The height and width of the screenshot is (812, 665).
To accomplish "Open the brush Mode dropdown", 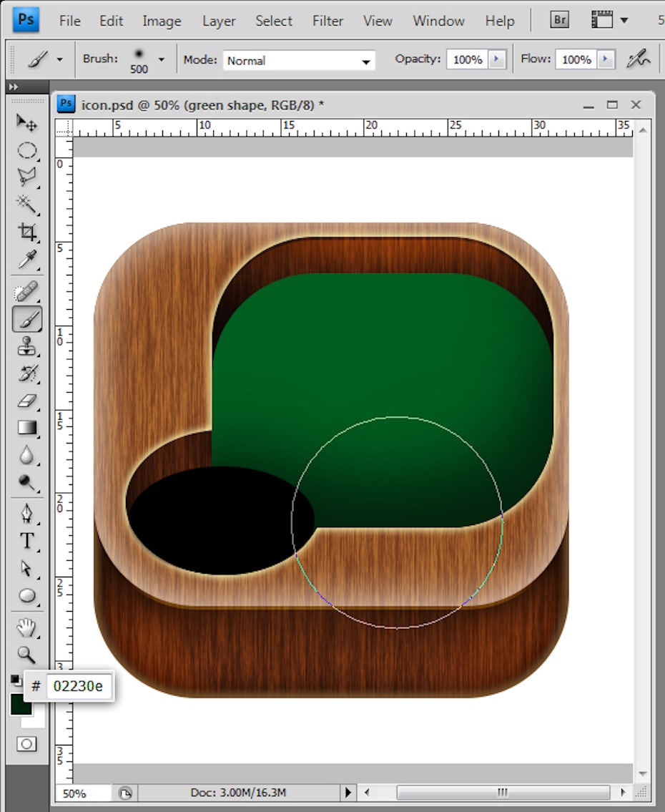I will (299, 61).
